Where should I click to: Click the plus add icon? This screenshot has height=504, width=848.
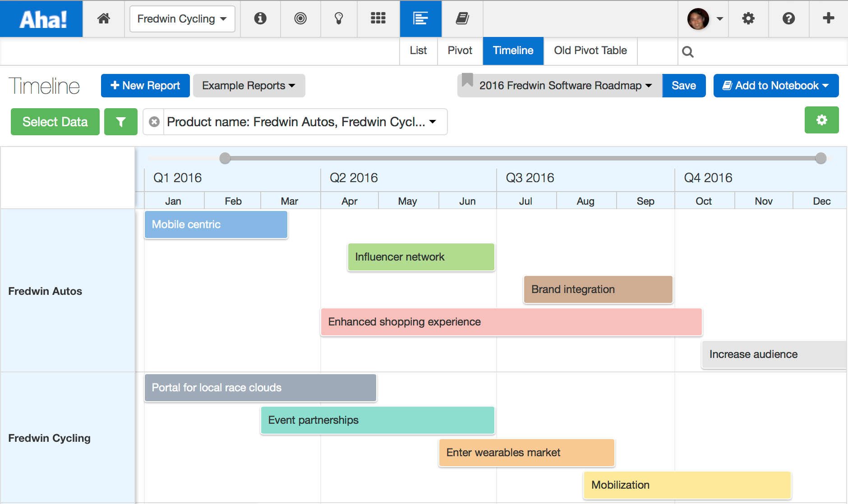[828, 18]
